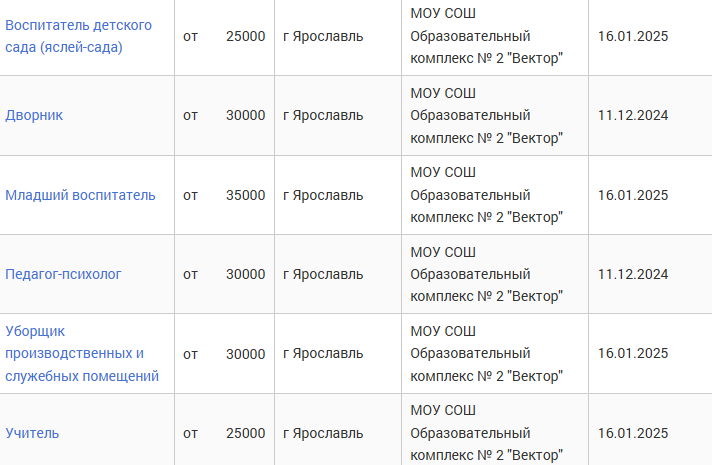Click the 30000 salary in Дворник row

246,115
